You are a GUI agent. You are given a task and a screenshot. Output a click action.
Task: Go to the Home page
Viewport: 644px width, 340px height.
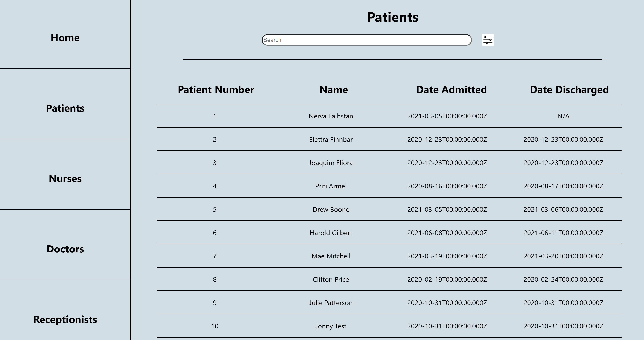[x=65, y=38]
